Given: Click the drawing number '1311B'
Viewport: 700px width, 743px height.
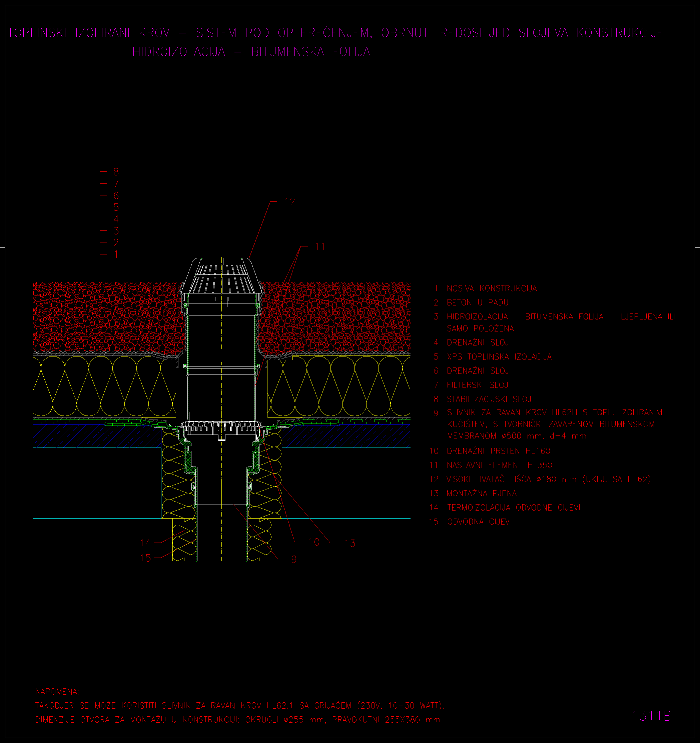Looking at the screenshot, I should click(x=651, y=716).
